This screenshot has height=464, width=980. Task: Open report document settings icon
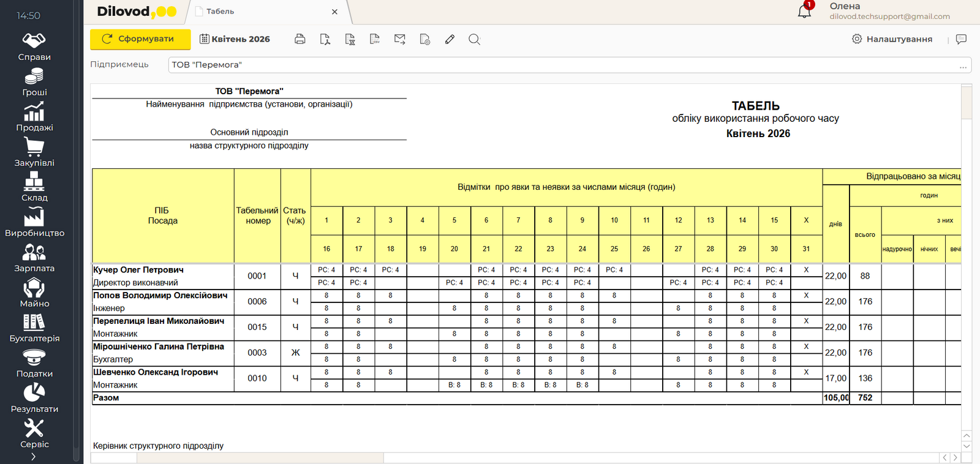coord(425,39)
